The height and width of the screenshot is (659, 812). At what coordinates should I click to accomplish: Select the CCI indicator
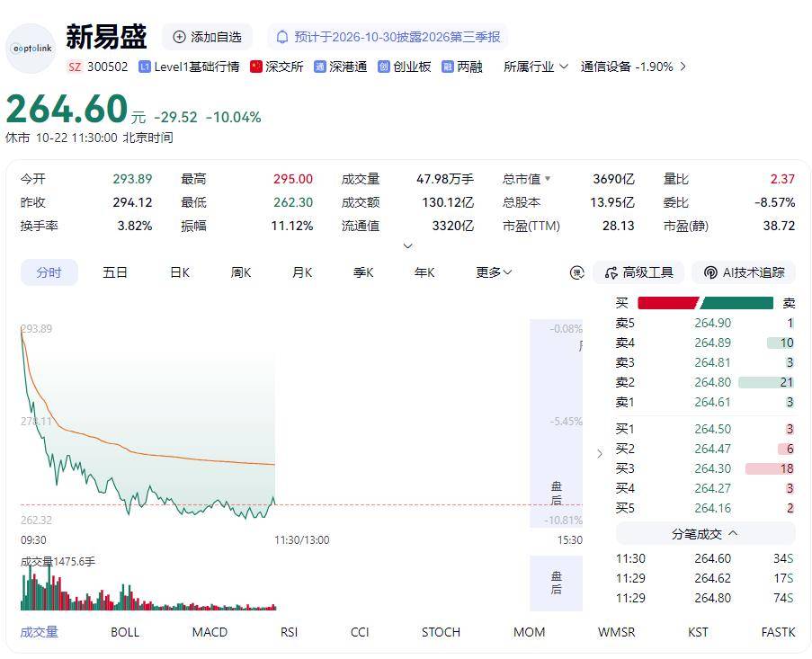coord(360,632)
